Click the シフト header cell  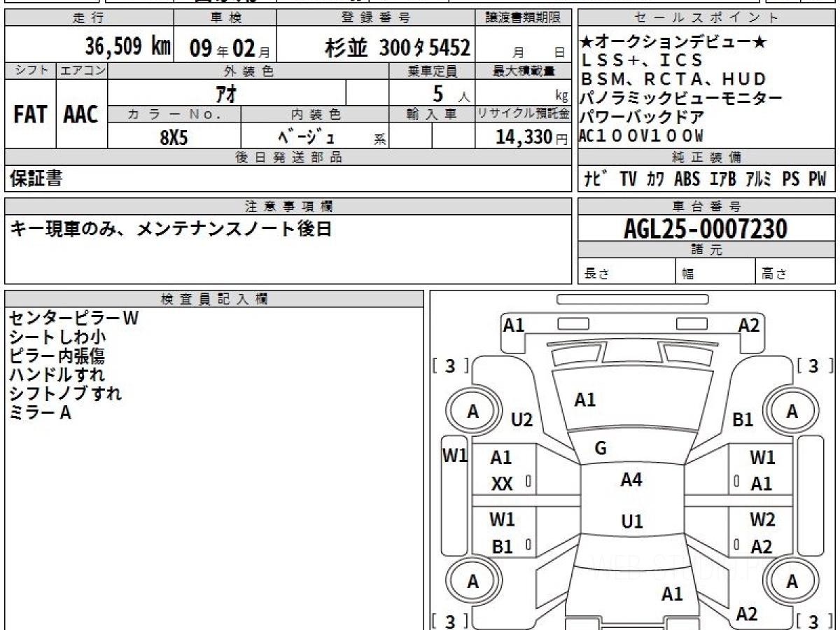30,71
